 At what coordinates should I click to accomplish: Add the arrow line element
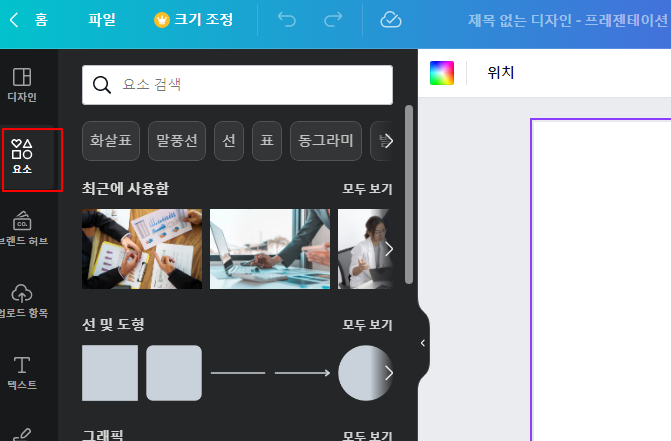pyautogui.click(x=302, y=373)
